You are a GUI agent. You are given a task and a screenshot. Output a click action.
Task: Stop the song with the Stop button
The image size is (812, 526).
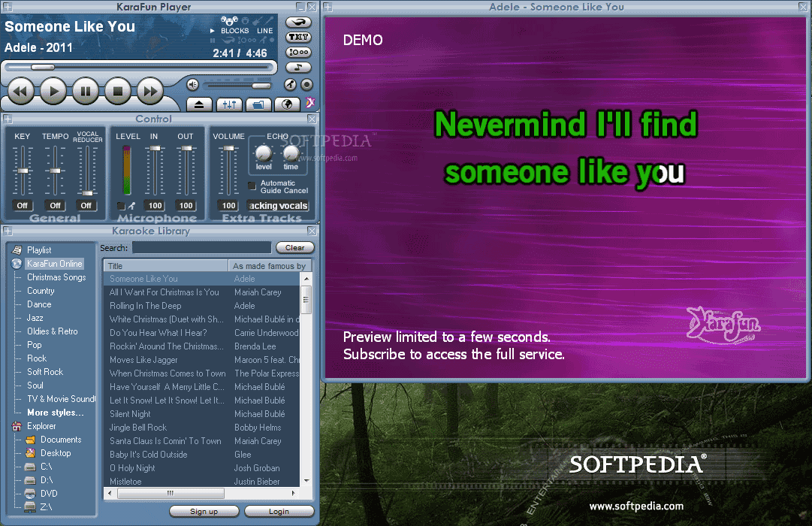pos(117,92)
